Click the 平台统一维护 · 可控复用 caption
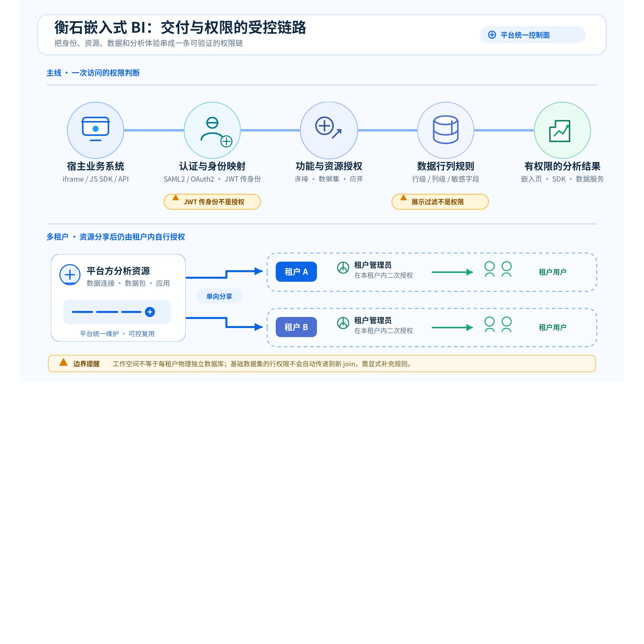The width and height of the screenshot is (644, 644). (x=117, y=334)
